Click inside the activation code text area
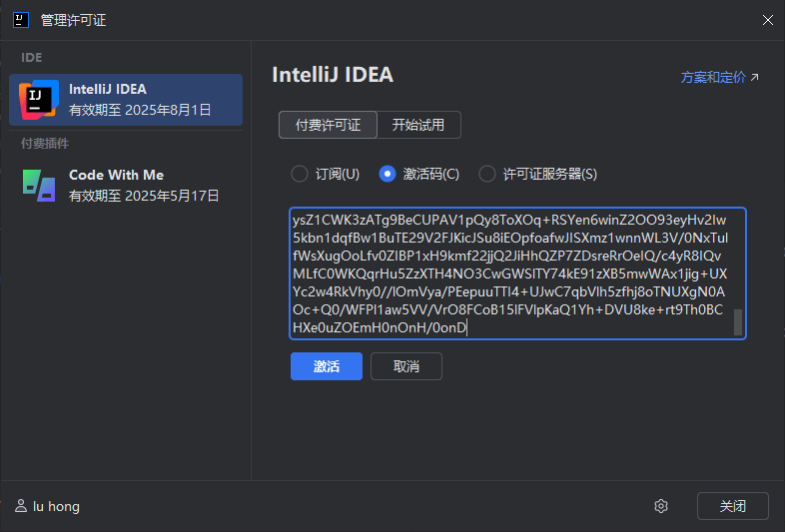Image resolution: width=785 pixels, height=532 pixels. click(517, 273)
